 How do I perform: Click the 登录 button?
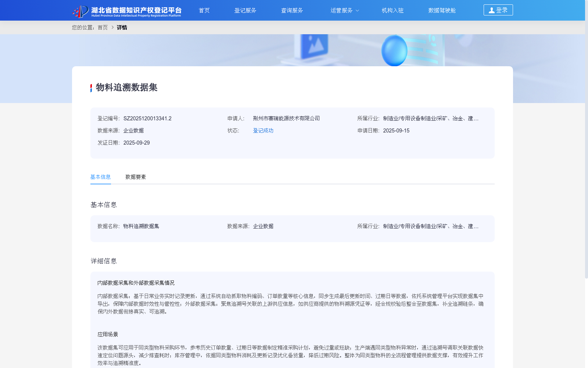tap(498, 10)
